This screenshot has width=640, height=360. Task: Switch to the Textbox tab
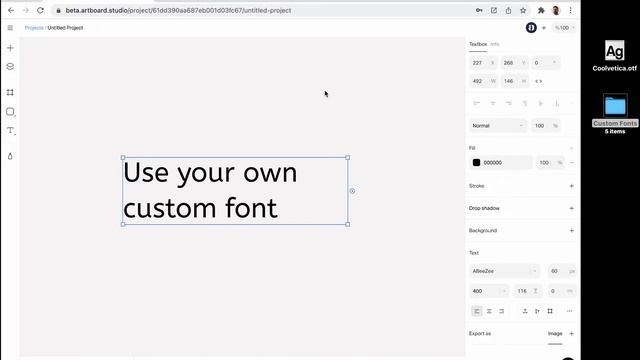[x=478, y=44]
